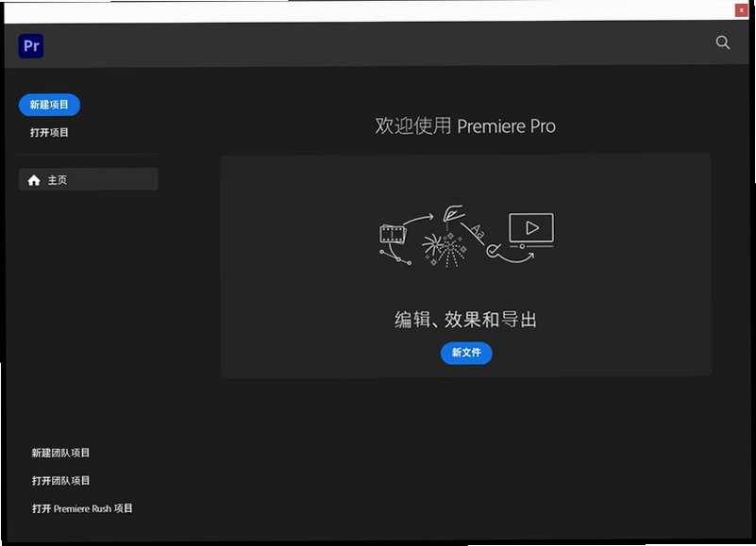Click the 欢迎使用 Premiere Pro heading
Screen dimensions: 756x546
click(x=465, y=125)
